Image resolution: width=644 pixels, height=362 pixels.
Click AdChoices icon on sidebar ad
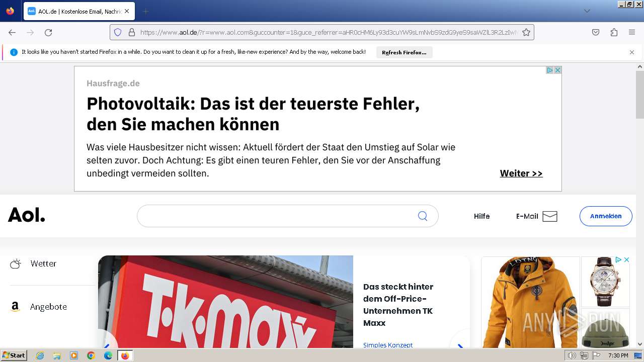point(619,259)
